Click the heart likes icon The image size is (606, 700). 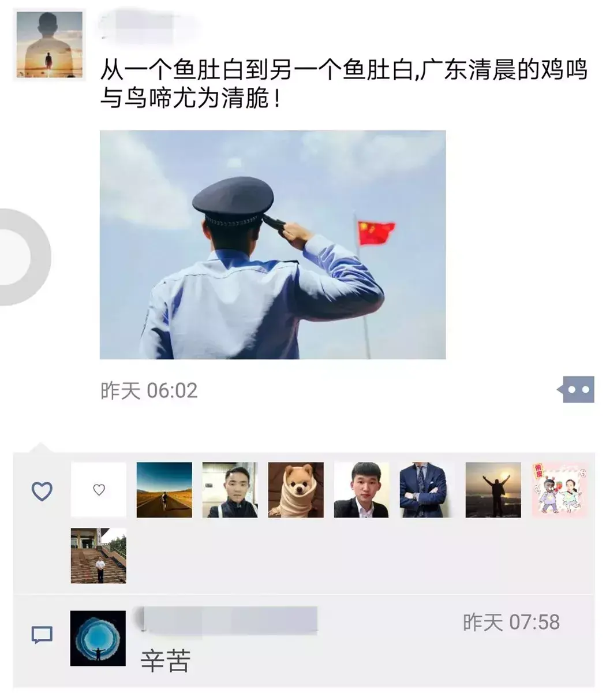[42, 491]
